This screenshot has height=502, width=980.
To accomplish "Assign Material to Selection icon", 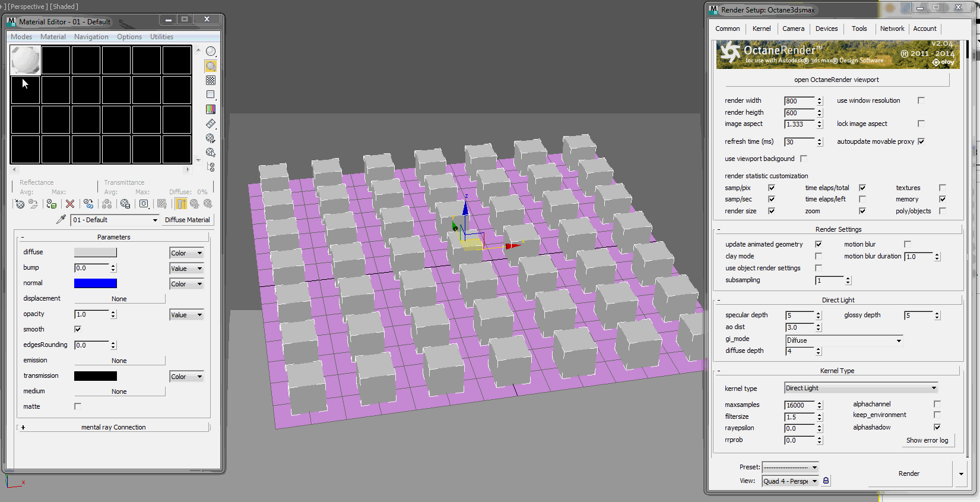I will tap(52, 204).
